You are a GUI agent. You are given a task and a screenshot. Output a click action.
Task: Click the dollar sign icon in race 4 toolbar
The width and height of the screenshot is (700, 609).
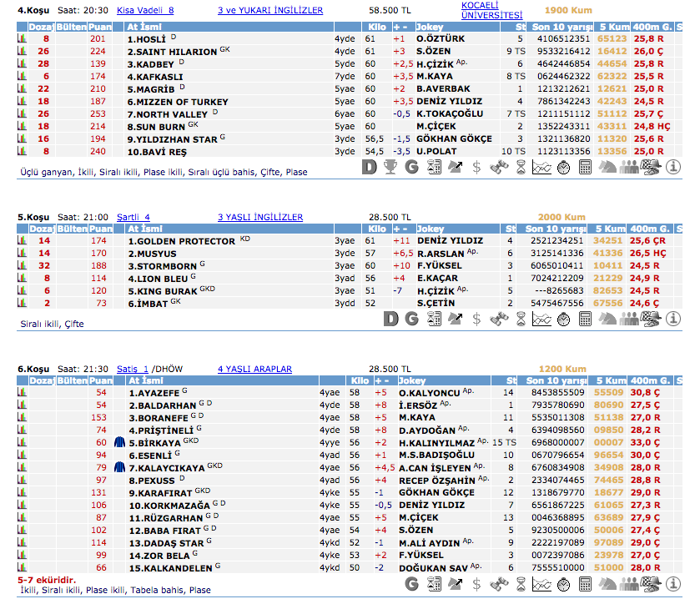click(x=476, y=167)
